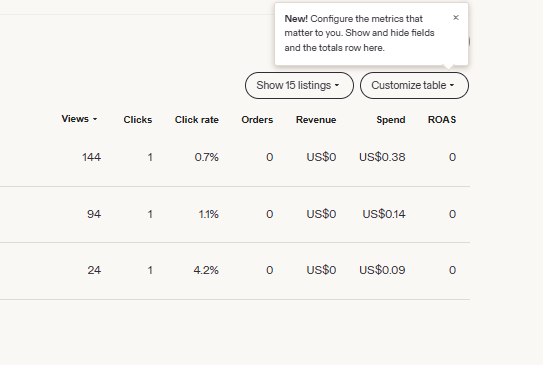Viewport: 543px width, 365px height.
Task: Click the 'Click rate' column header
Action: tap(197, 120)
